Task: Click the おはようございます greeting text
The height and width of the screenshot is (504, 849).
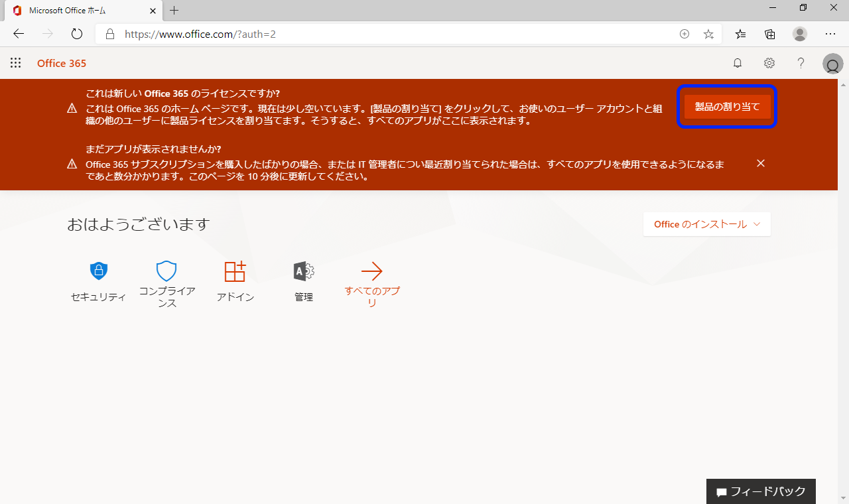Action: [138, 224]
